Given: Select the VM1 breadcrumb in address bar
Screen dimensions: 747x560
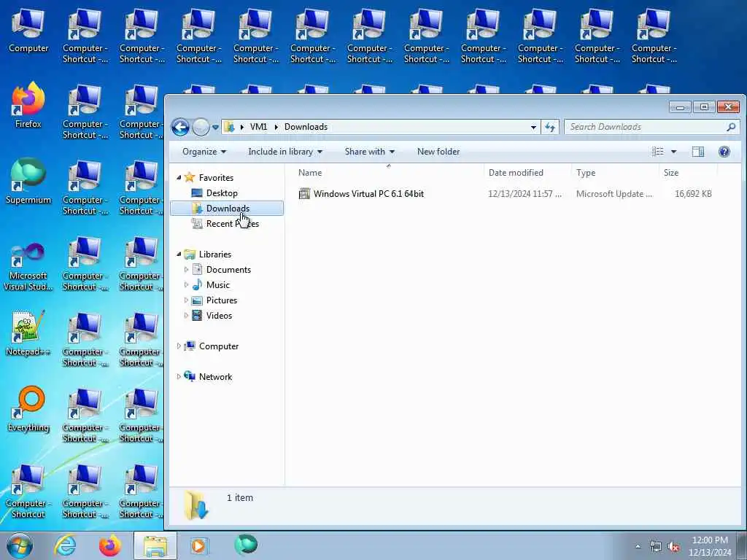Looking at the screenshot, I should point(259,127).
